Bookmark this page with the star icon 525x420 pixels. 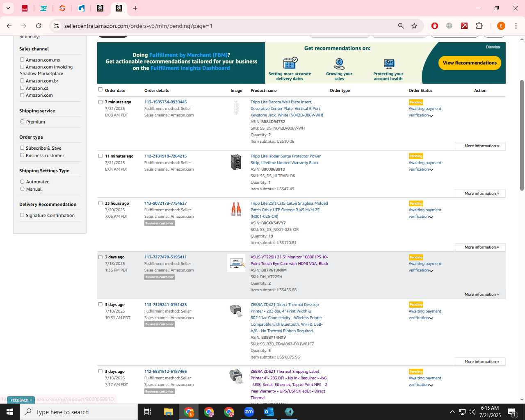(414, 26)
